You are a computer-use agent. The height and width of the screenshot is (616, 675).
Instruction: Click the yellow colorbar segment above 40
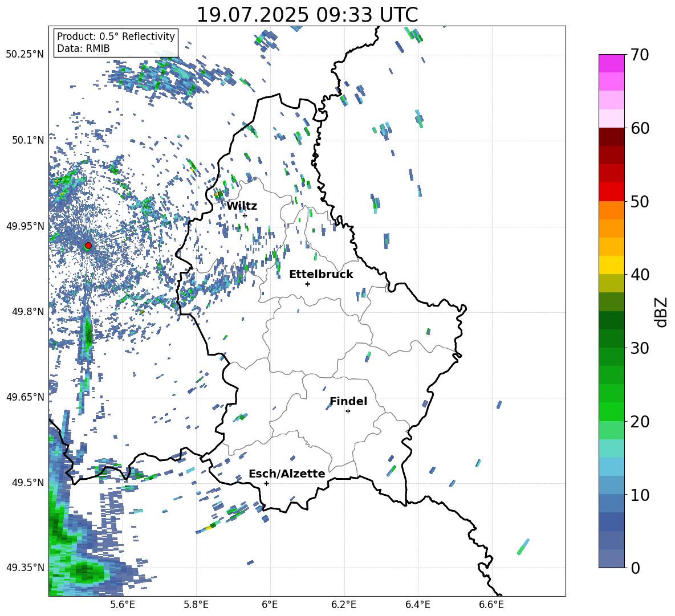tap(611, 265)
